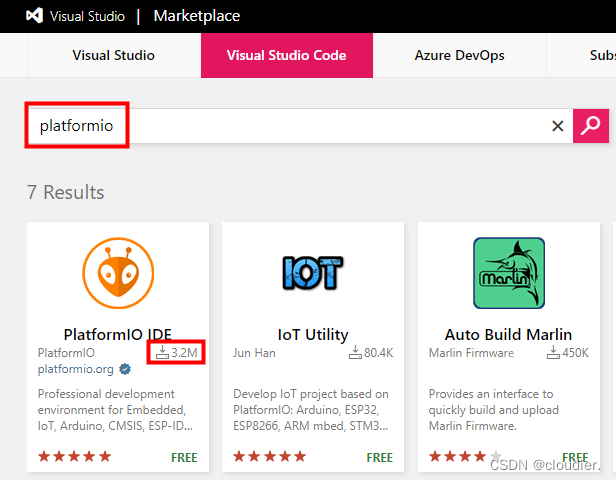Click the 80.4K download count

[x=378, y=353]
